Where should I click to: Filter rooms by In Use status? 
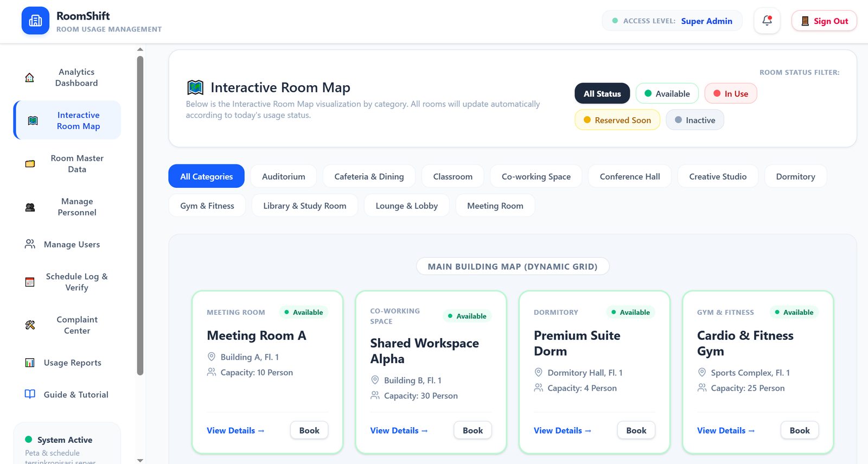tap(731, 93)
